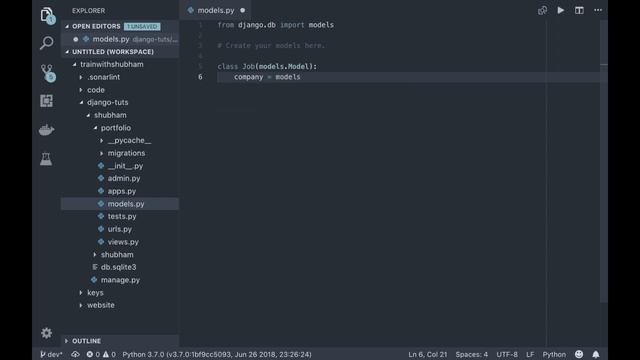Click line number 6 in the gutter
The height and width of the screenshot is (360, 640).
point(200,77)
